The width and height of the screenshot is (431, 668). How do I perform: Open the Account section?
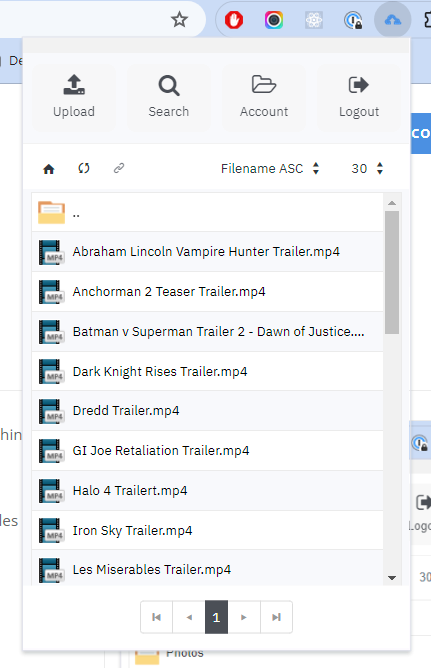click(x=264, y=97)
